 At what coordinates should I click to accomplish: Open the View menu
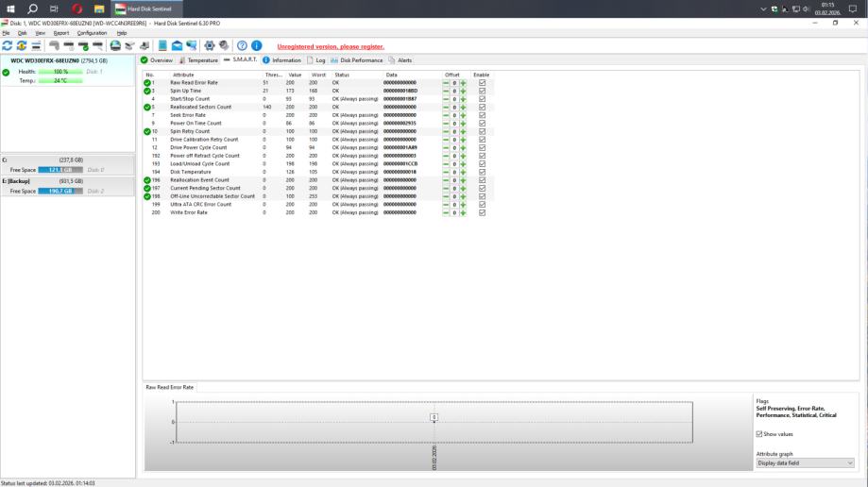[40, 33]
